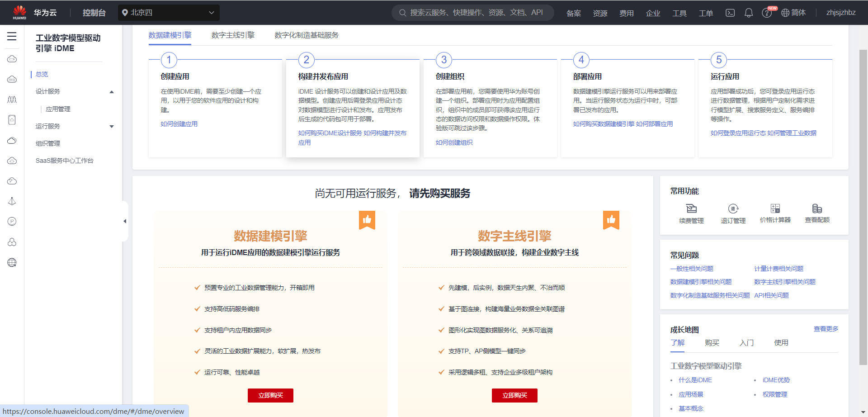
Task: Open the zhjsjzhbz account menu
Action: 841,13
